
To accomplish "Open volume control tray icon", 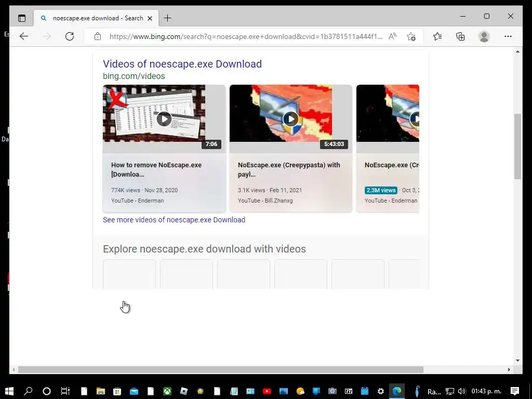I will click(x=462, y=391).
